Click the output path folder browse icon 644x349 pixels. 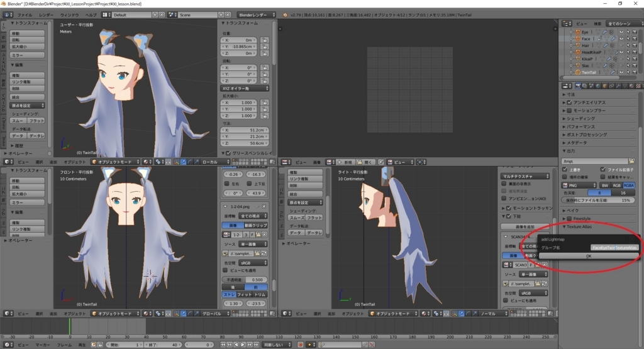click(x=631, y=161)
